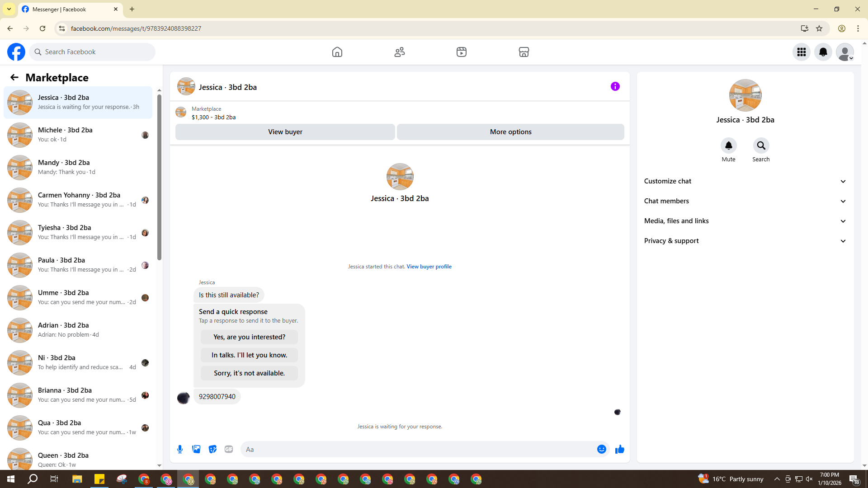Image resolution: width=868 pixels, height=488 pixels.
Task: Open the Marketplace tab in top navigation
Action: coord(524,52)
